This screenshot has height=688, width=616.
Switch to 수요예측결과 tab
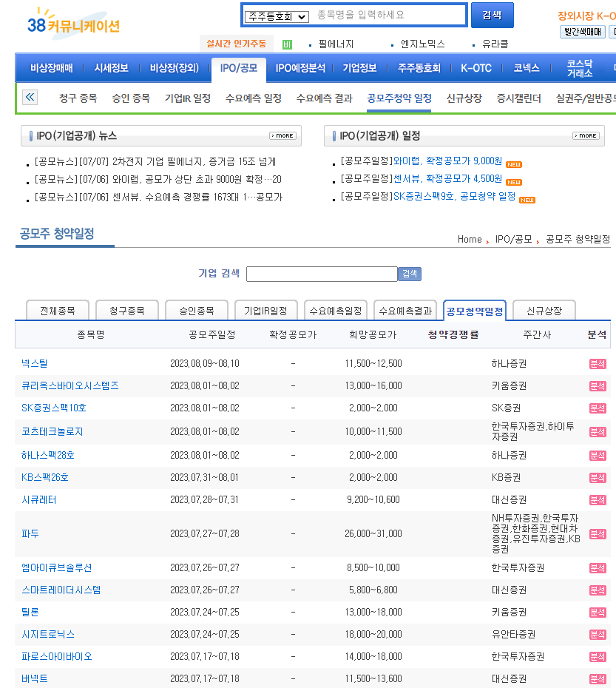pos(405,311)
